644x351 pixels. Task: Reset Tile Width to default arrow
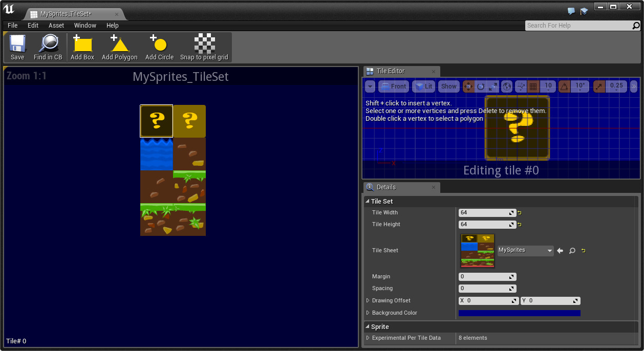[x=520, y=213]
